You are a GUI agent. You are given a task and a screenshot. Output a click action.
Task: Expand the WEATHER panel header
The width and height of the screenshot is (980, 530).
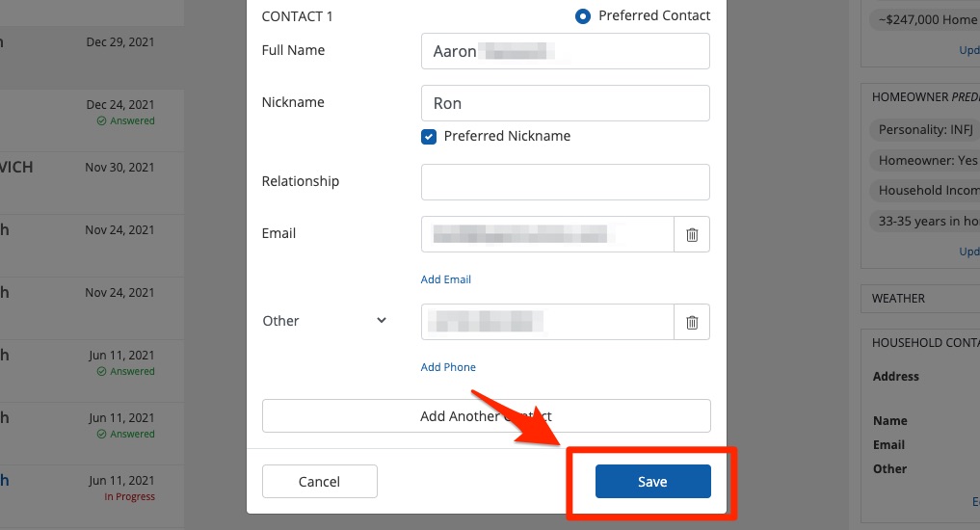920,299
